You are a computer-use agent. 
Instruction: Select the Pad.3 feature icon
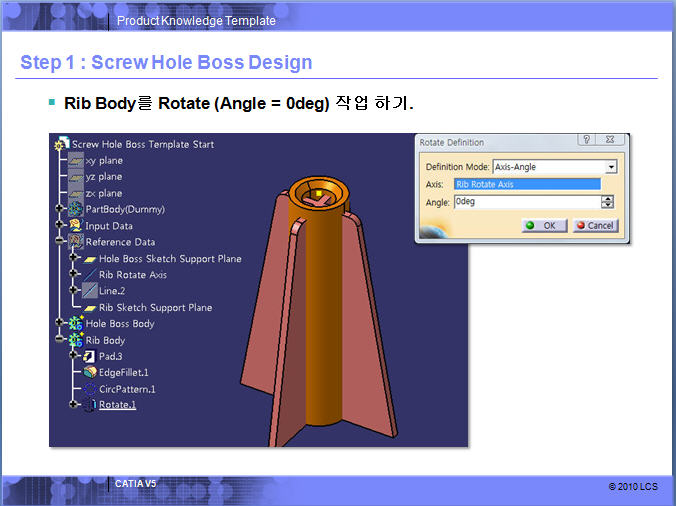[x=89, y=356]
